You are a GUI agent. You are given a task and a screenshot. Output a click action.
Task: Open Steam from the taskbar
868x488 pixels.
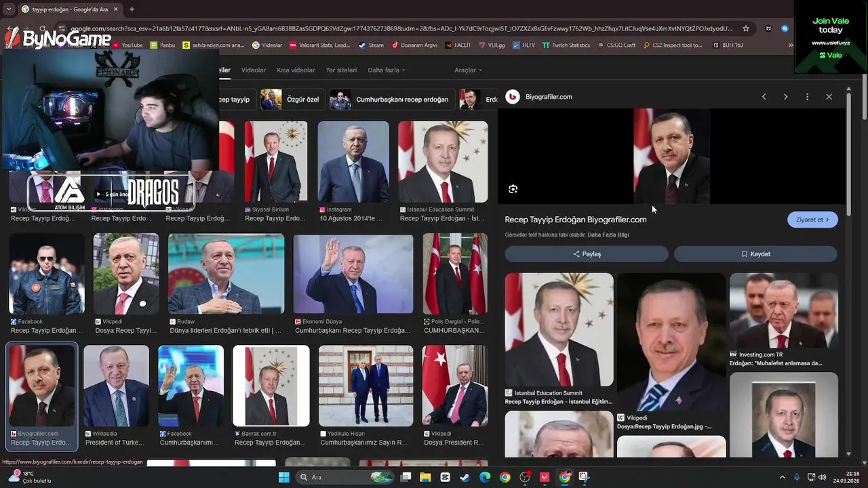(x=465, y=477)
